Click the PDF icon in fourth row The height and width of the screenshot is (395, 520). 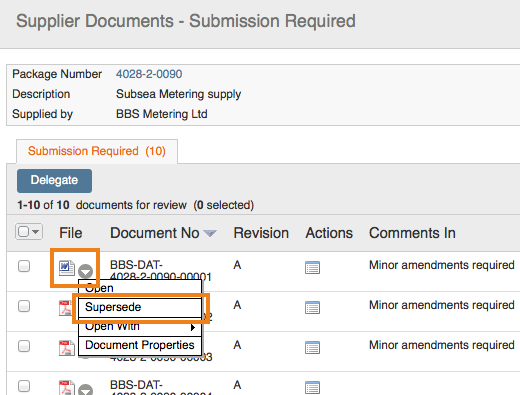click(66, 387)
